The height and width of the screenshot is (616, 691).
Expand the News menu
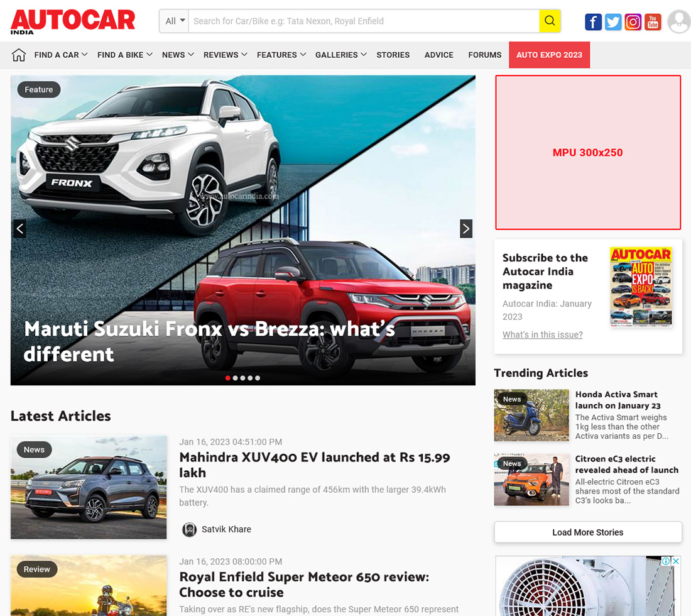click(178, 55)
